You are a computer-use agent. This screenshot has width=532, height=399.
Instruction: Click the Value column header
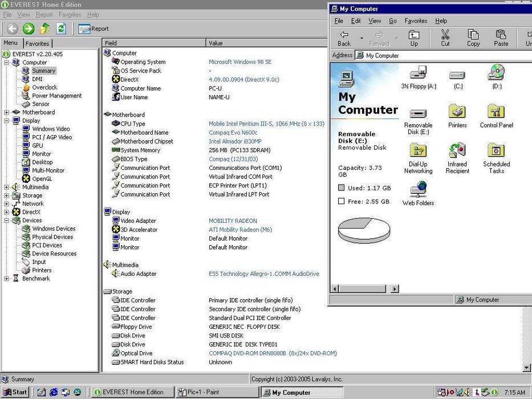click(x=267, y=43)
